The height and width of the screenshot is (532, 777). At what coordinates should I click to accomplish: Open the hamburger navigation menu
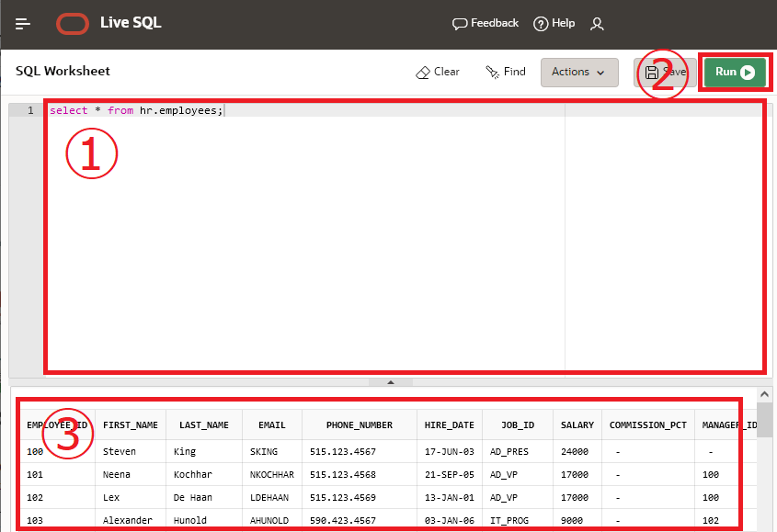tap(23, 24)
